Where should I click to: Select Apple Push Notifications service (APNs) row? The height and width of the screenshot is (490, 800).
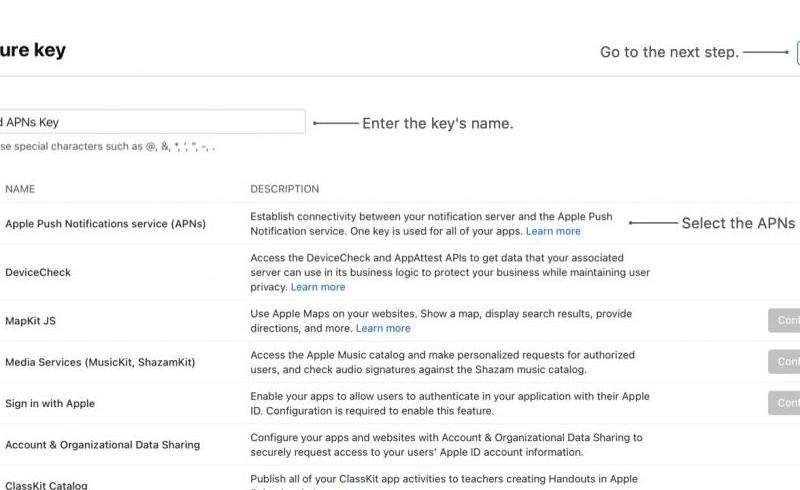click(x=105, y=224)
